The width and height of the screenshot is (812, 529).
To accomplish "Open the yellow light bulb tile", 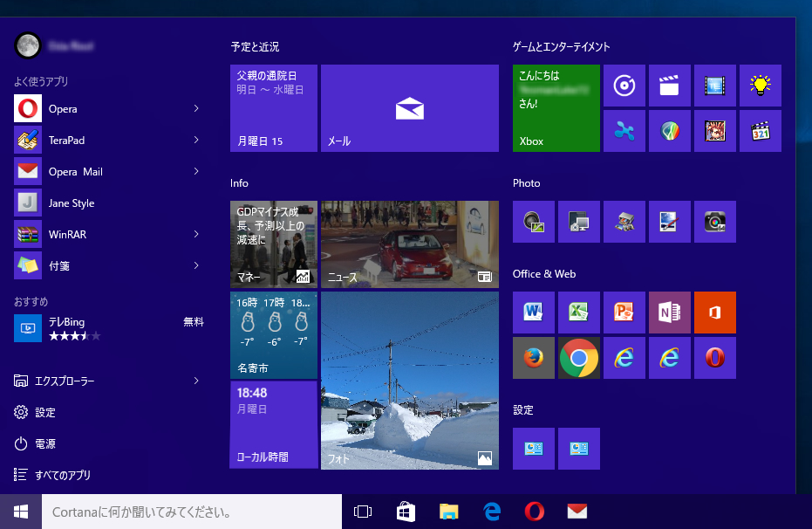I will coord(761,86).
